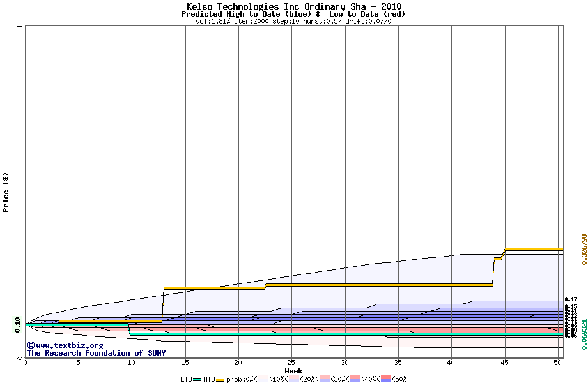Screen dimensions: 588x383
Task: Select the 10% to 20% probability swatch
Action: [x=294, y=379]
